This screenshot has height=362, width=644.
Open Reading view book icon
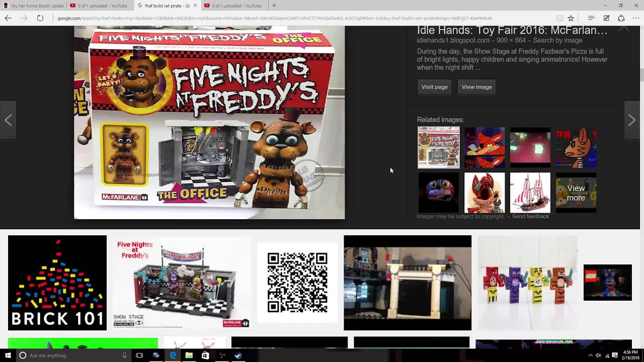point(560,18)
